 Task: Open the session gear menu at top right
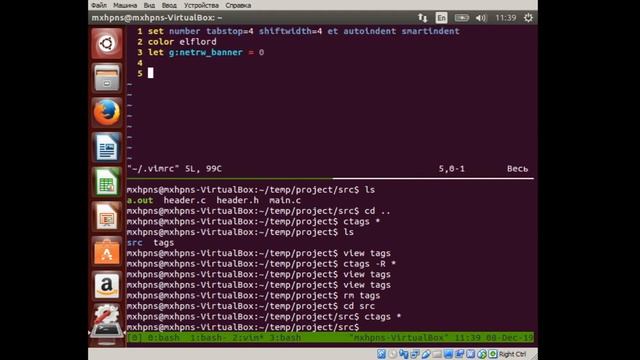point(528,18)
